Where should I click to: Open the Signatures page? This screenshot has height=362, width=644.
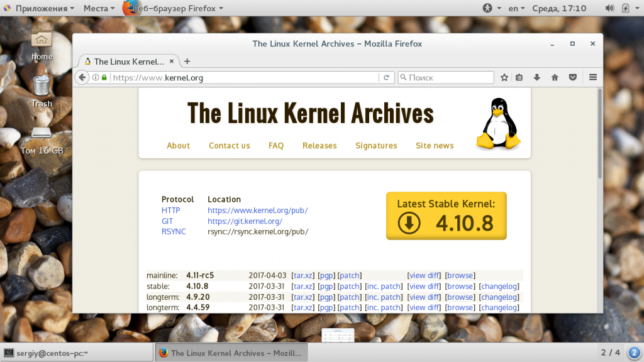click(x=376, y=146)
